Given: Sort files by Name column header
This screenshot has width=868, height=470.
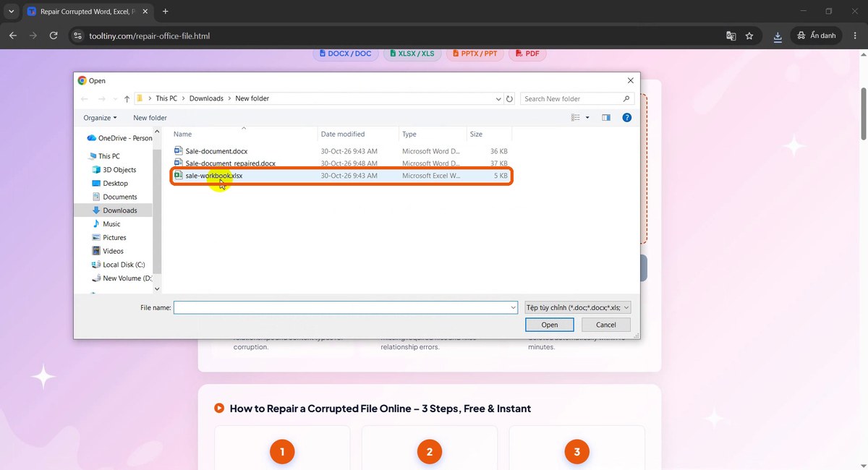Looking at the screenshot, I should 244,134.
